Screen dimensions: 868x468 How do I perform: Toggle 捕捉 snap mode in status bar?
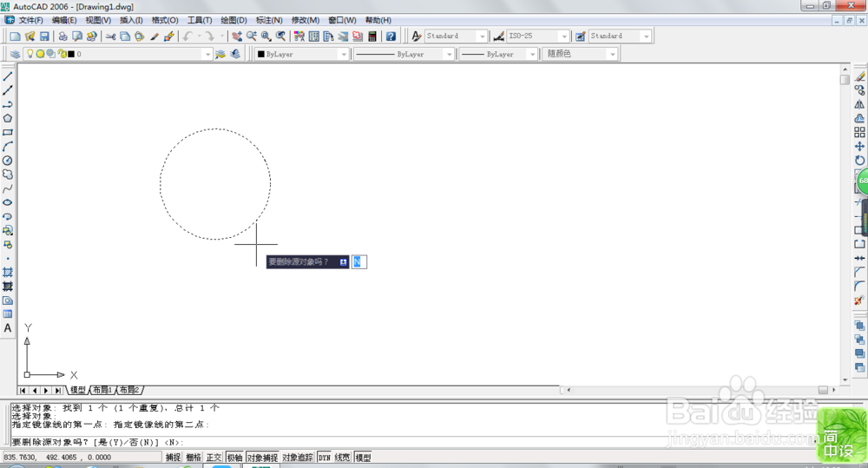[x=174, y=458]
